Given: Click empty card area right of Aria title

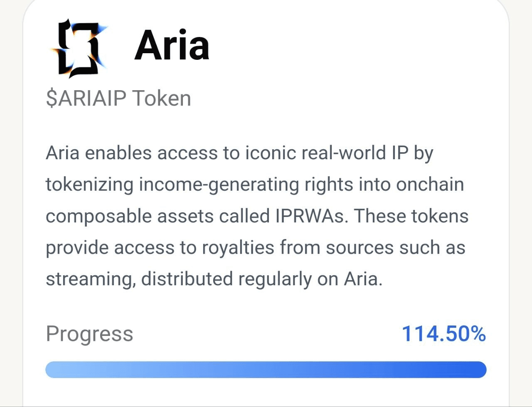Looking at the screenshot, I should (353, 46).
